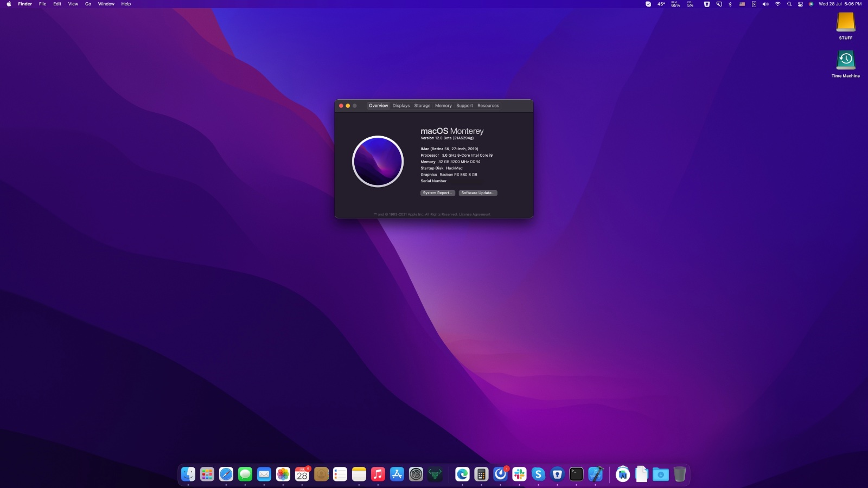Minimize the About This Mac window
This screenshot has width=868, height=488.
click(x=348, y=106)
